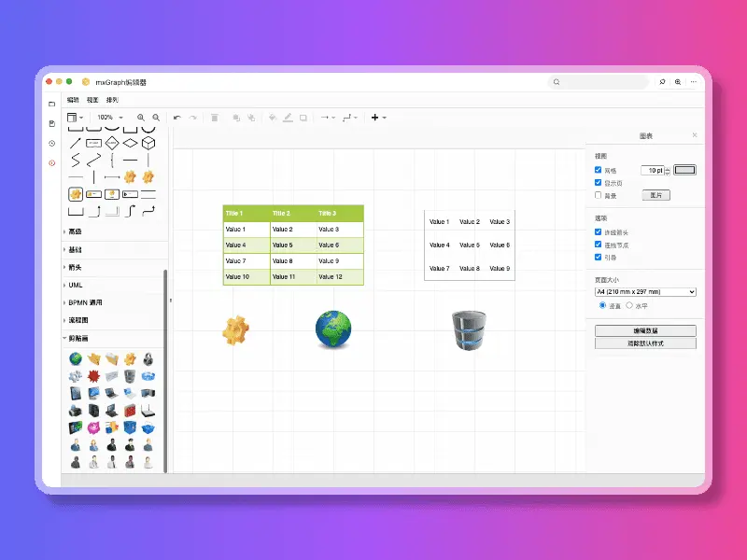
Task: Open the 排列 (Arrange) menu
Action: [112, 100]
